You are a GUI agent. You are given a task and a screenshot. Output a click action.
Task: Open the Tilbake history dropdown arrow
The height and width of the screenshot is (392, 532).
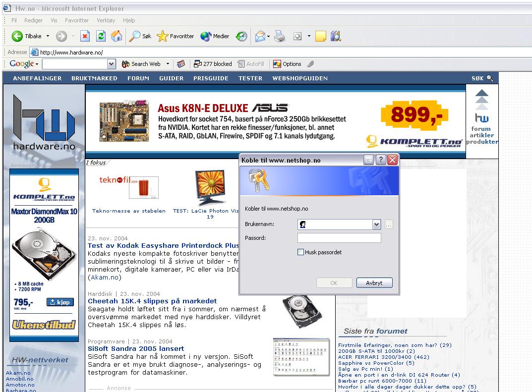(48, 36)
